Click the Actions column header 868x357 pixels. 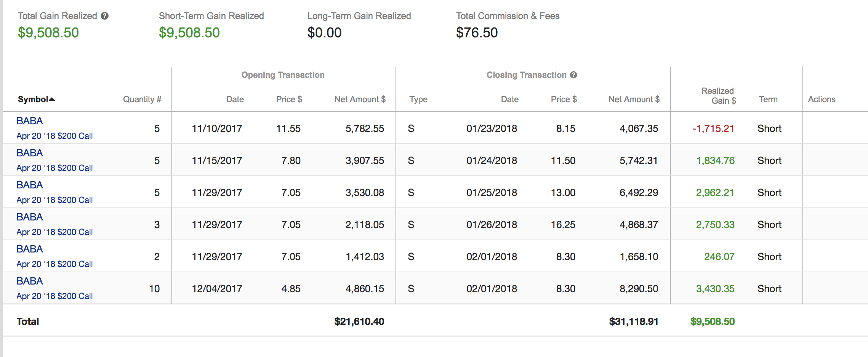coord(822,100)
